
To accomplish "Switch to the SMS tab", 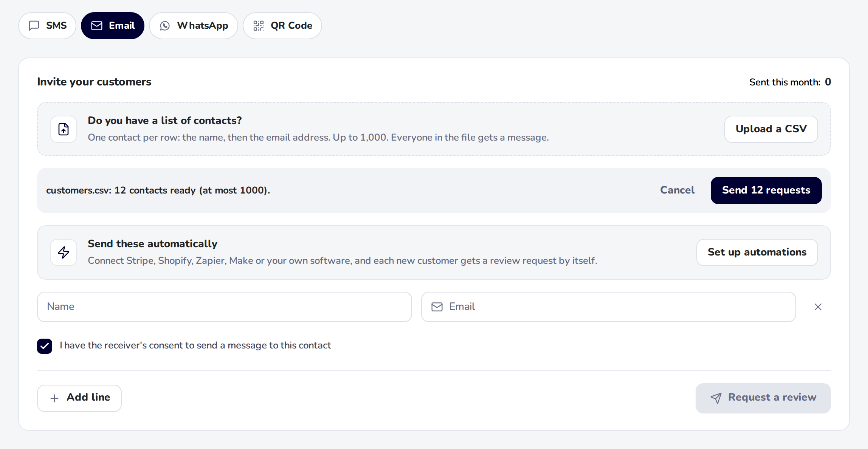I will tap(47, 26).
